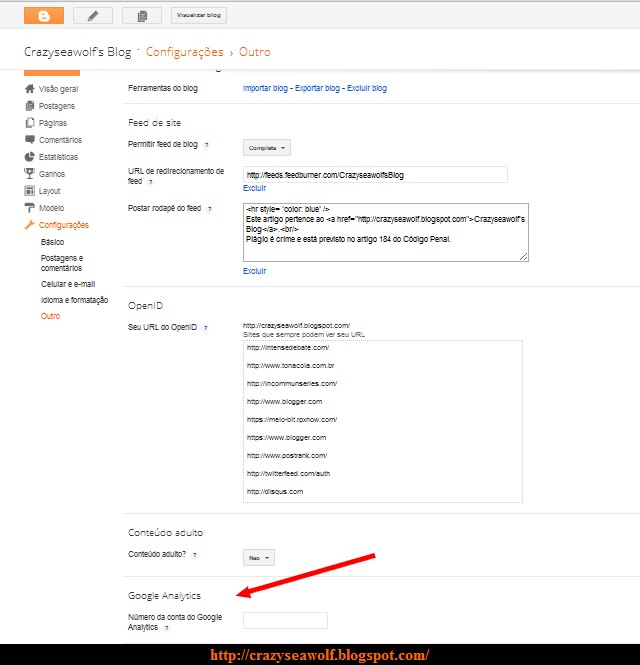The image size is (640, 665).
Task: Click help icon for Google Analytics number
Action: tap(166, 628)
